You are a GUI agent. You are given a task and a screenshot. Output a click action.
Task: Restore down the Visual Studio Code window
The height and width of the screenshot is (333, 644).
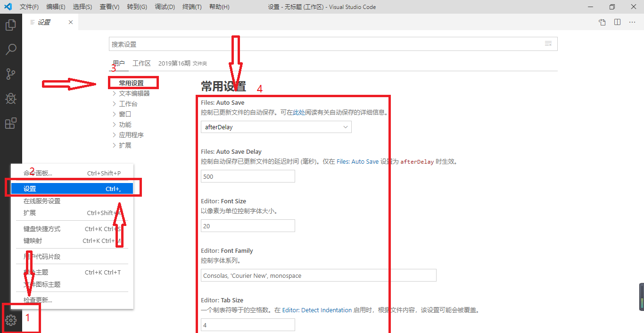pyautogui.click(x=612, y=7)
